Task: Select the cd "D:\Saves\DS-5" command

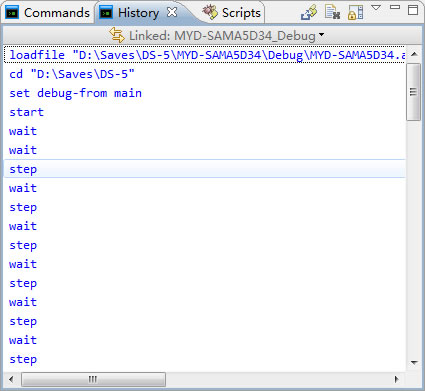Action: pyautogui.click(x=72, y=74)
